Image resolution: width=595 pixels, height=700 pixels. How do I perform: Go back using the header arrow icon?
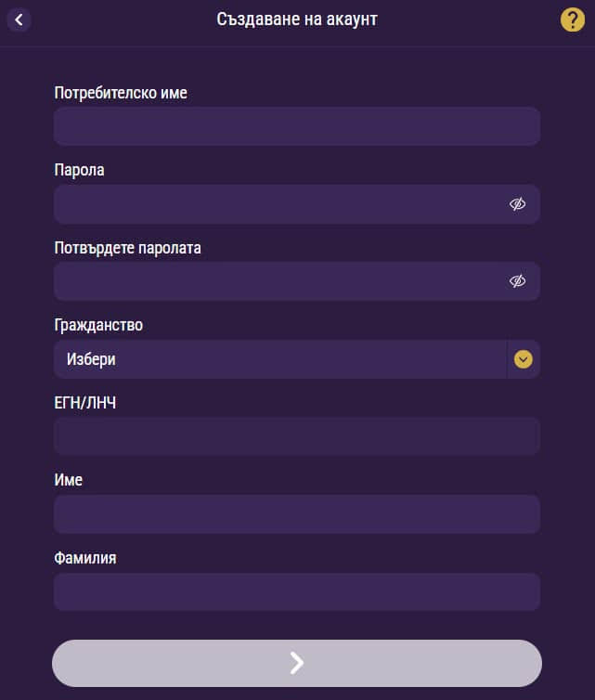(19, 19)
